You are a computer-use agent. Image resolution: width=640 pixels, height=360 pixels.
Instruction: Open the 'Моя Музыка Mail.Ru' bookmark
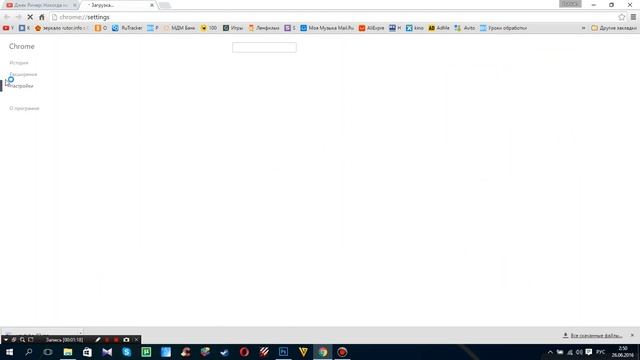pos(327,28)
